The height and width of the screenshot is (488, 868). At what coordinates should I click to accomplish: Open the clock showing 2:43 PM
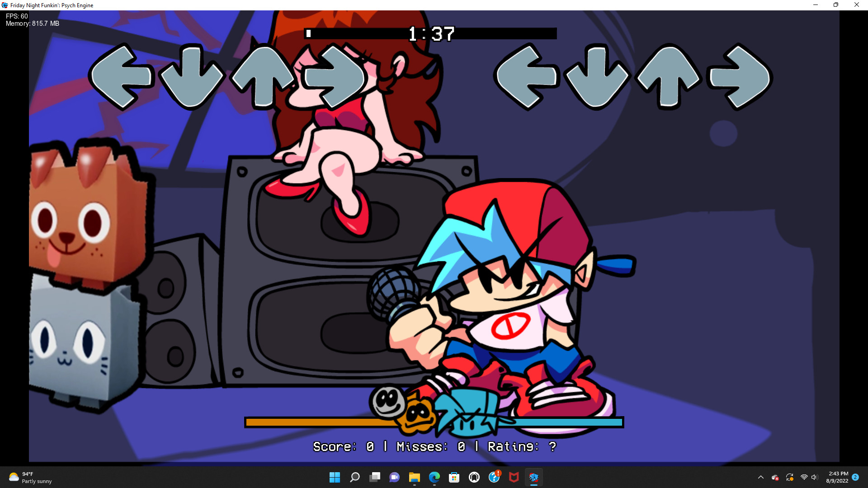[837, 477]
